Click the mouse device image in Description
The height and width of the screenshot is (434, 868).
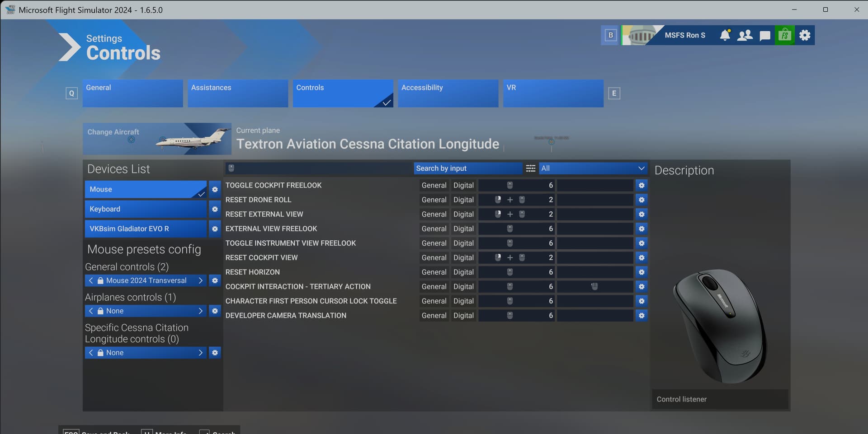click(x=720, y=326)
